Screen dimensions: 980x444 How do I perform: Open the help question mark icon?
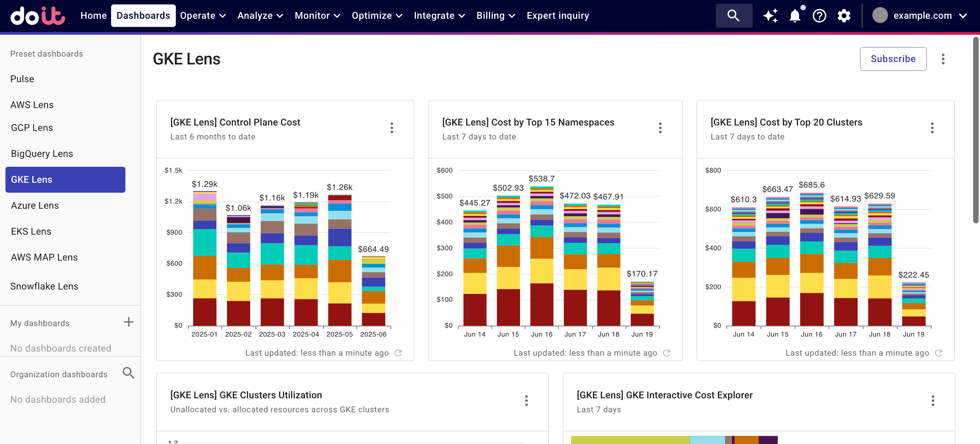coord(820,16)
